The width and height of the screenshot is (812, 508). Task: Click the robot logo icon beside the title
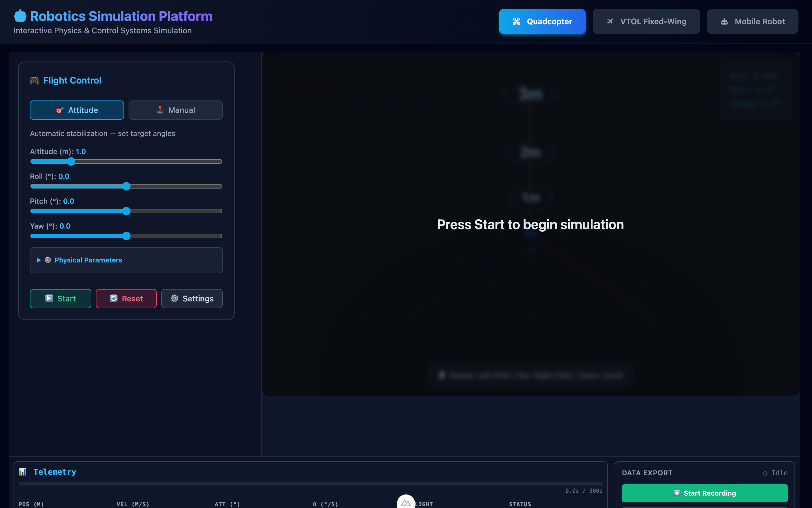pos(20,16)
